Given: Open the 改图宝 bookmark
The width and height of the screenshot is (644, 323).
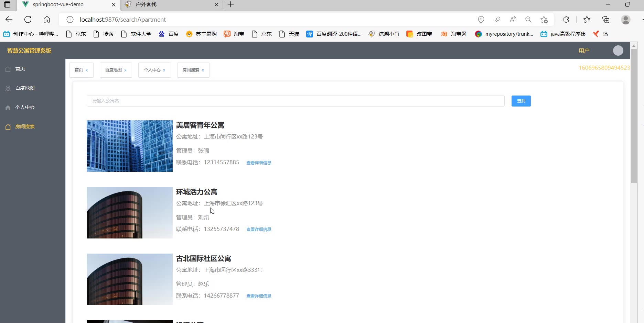Looking at the screenshot, I should [x=419, y=34].
